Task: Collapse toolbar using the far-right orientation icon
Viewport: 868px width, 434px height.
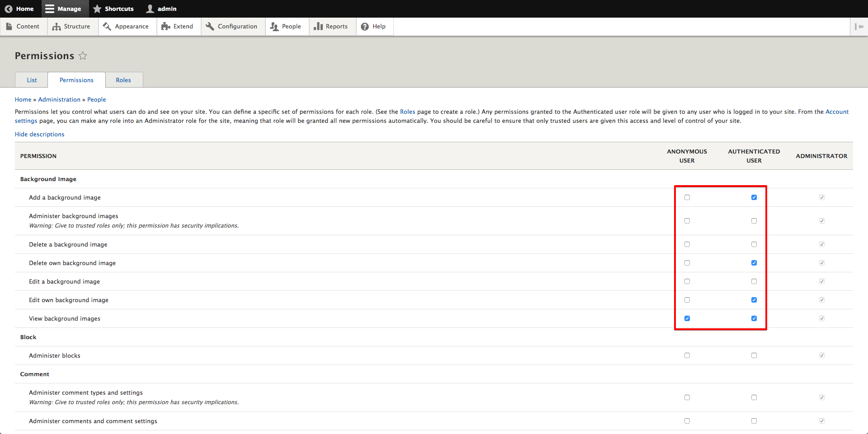Action: coord(859,27)
